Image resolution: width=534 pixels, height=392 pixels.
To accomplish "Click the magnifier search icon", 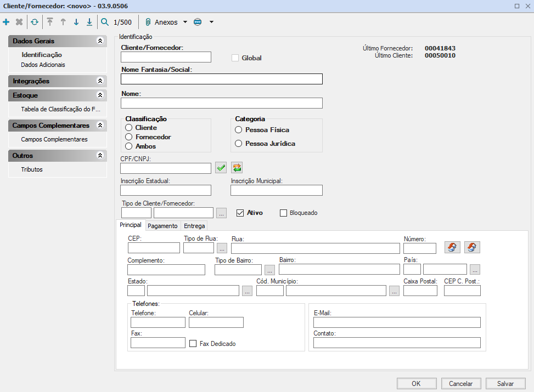I will point(105,22).
